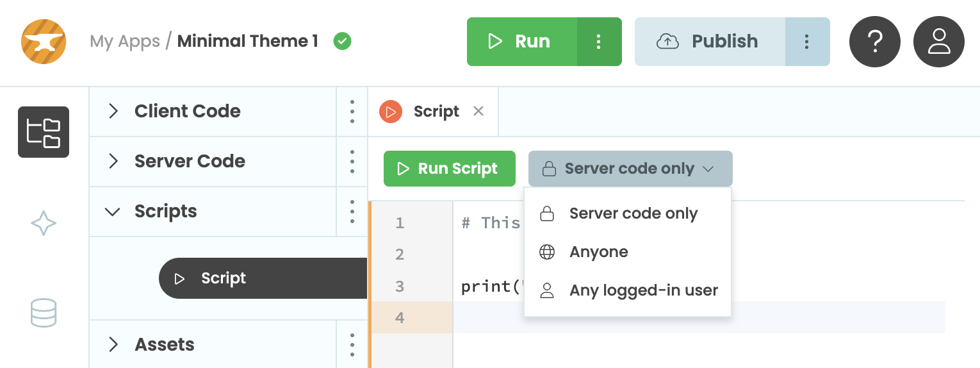980x368 pixels.
Task: Open the AI sparkle sidebar icon
Action: tap(44, 223)
